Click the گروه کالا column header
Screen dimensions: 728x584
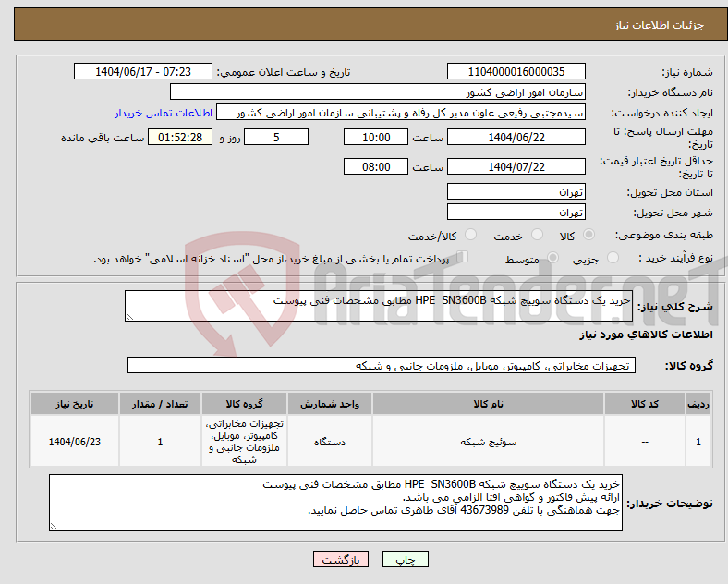[244, 404]
